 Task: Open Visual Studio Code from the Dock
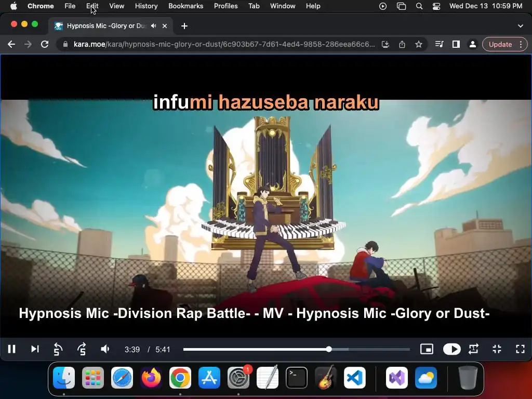coord(354,378)
